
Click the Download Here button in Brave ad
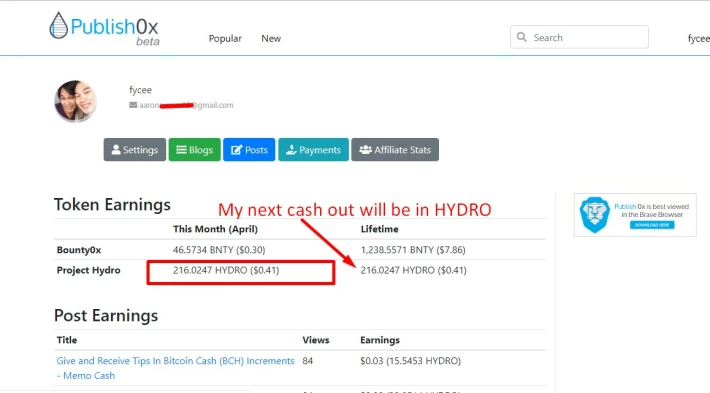tap(652, 225)
